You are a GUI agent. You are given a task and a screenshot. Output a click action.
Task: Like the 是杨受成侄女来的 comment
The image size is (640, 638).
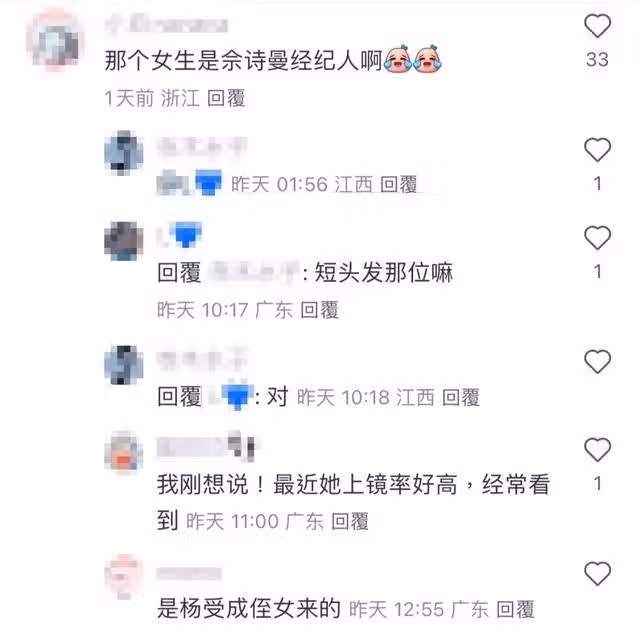(x=597, y=573)
